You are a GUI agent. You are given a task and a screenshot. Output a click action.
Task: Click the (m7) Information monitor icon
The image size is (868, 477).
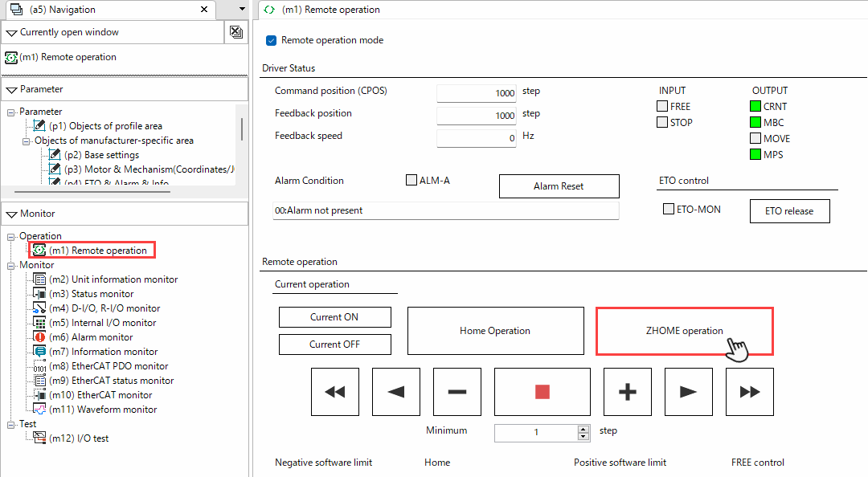tap(40, 351)
